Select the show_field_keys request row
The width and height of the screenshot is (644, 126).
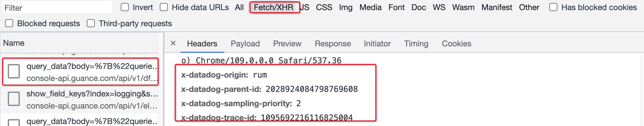pyautogui.click(x=79, y=99)
